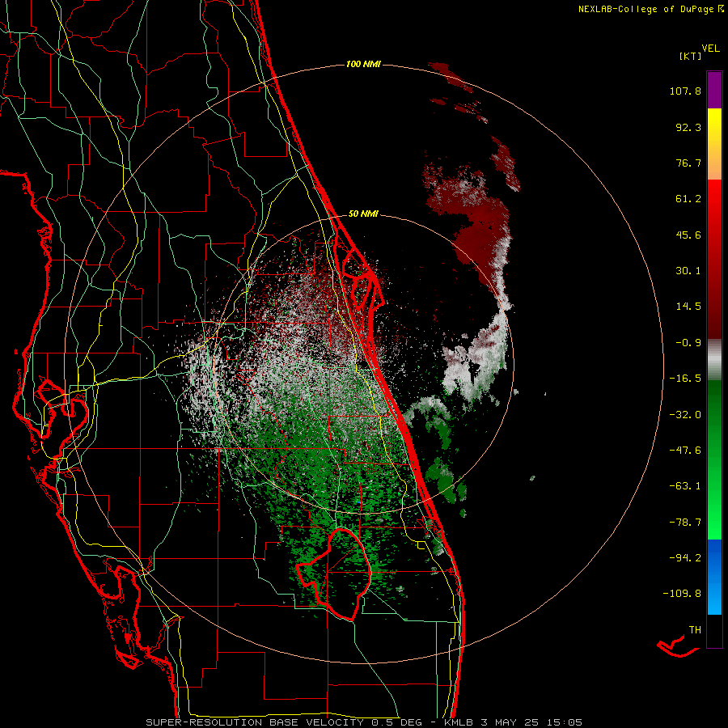
Task: Select the -78.7 legend value
Action: click(685, 523)
